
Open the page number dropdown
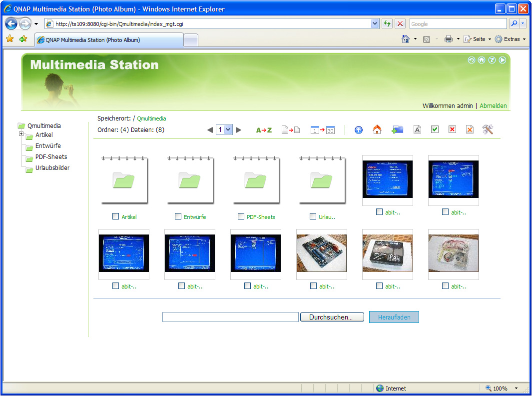point(228,130)
